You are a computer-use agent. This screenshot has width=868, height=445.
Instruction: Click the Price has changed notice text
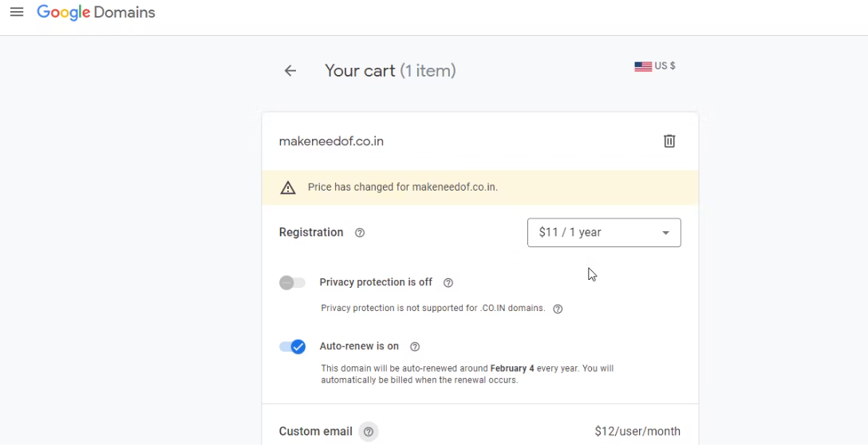(402, 188)
